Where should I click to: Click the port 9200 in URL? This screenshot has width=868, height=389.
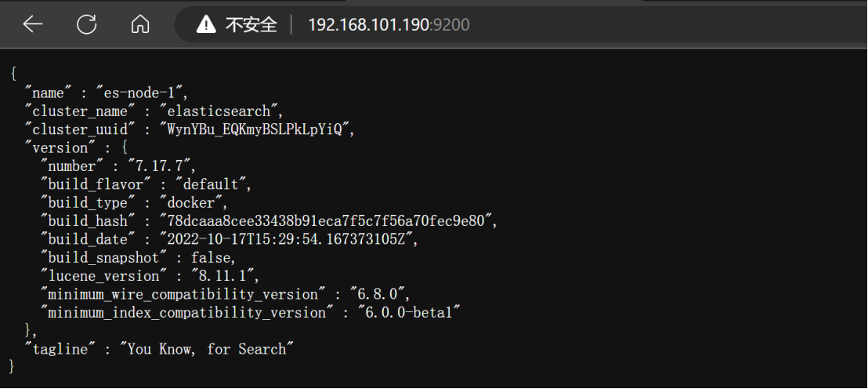tap(450, 24)
